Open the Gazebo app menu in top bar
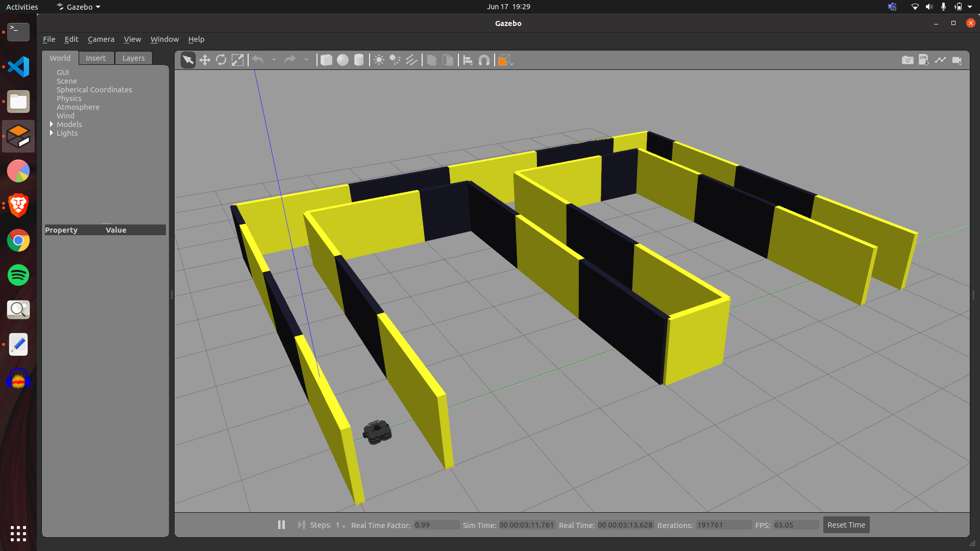The image size is (980, 551). tap(79, 7)
